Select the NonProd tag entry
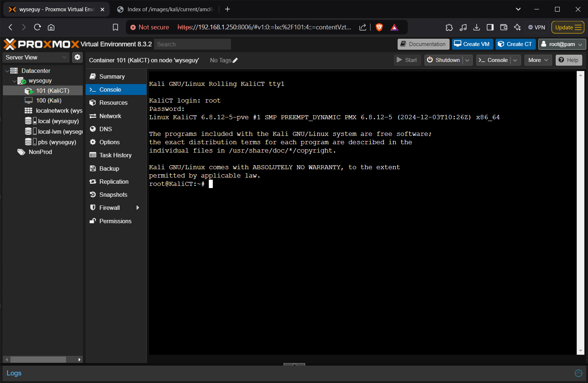588x383 pixels. (43, 152)
